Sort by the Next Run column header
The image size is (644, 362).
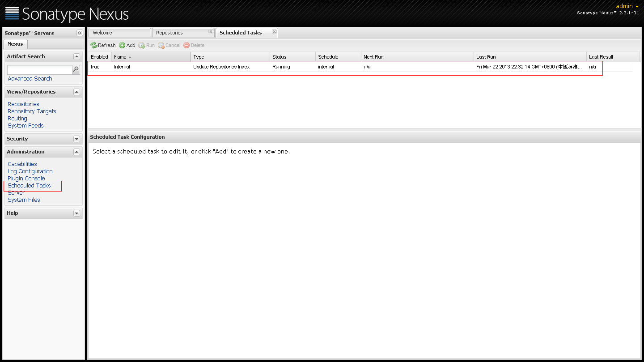click(418, 57)
